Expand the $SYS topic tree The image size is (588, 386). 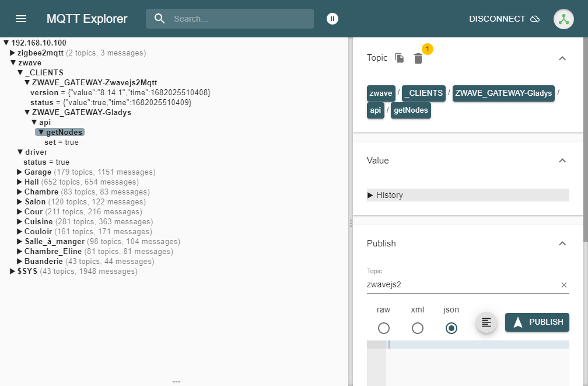[13, 272]
